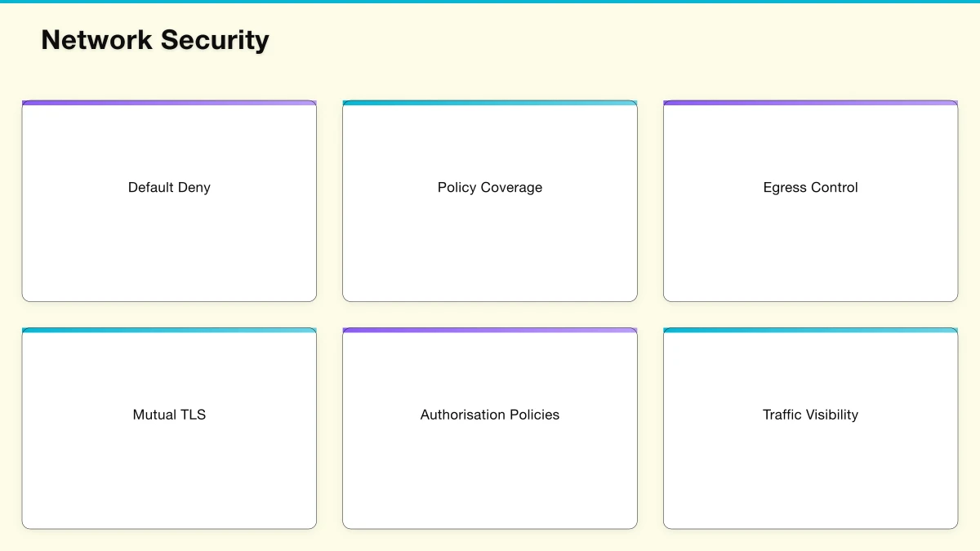Click teal accent bar atop Traffic Visibility card
The height and width of the screenshot is (551, 980).
(x=810, y=331)
